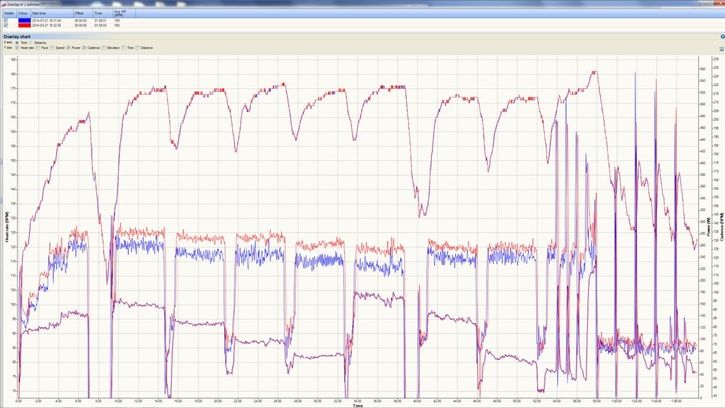Screen dimensions: 725x408
Task: Toggle the Elevation checkbox
Action: pos(104,48)
